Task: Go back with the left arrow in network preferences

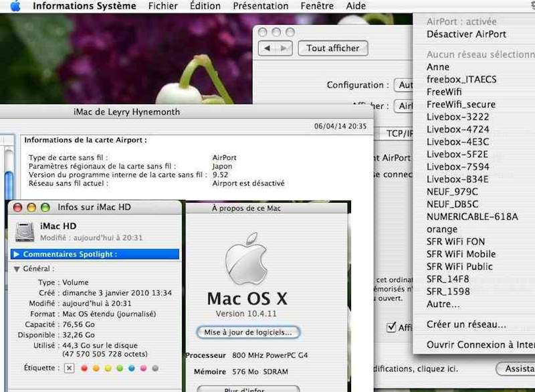Action: click(x=267, y=48)
